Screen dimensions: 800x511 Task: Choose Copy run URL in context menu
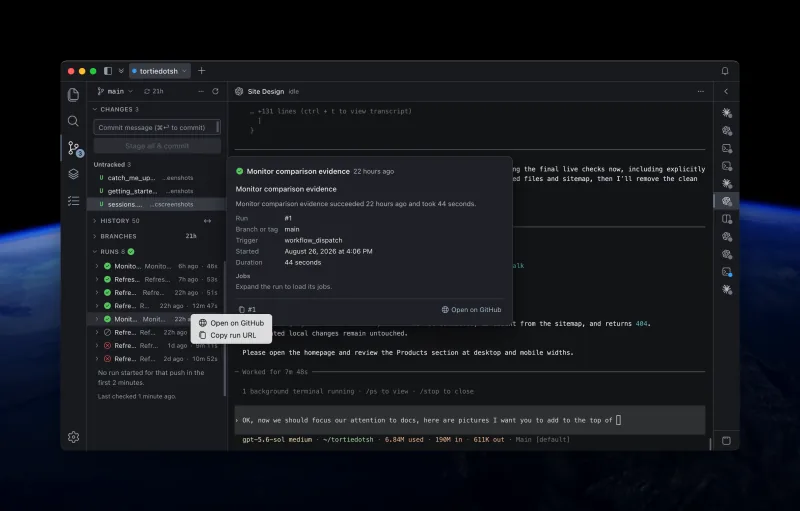click(x=231, y=335)
